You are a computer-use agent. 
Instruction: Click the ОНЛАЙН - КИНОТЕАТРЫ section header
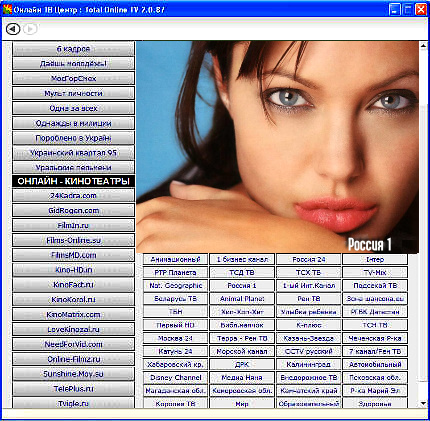pyautogui.click(x=73, y=181)
